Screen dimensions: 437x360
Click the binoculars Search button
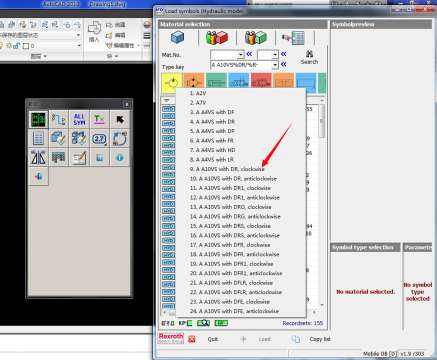pyautogui.click(x=309, y=57)
